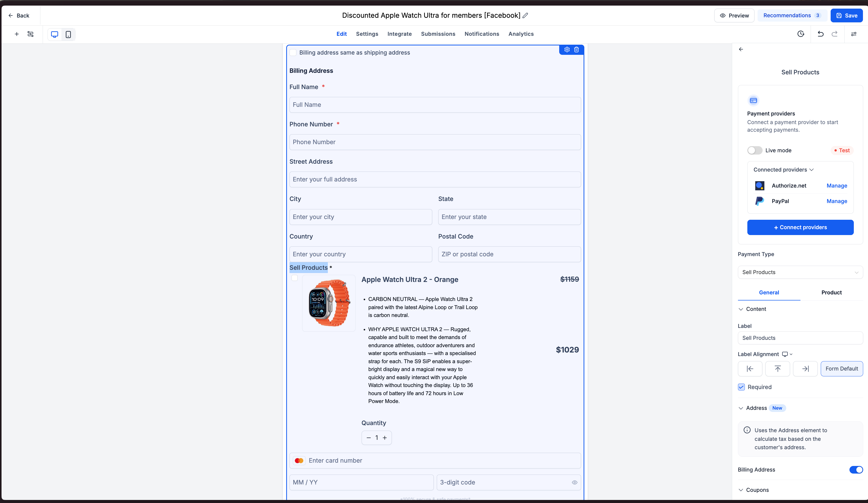
Task: Open the Integrate tab
Action: pos(399,34)
